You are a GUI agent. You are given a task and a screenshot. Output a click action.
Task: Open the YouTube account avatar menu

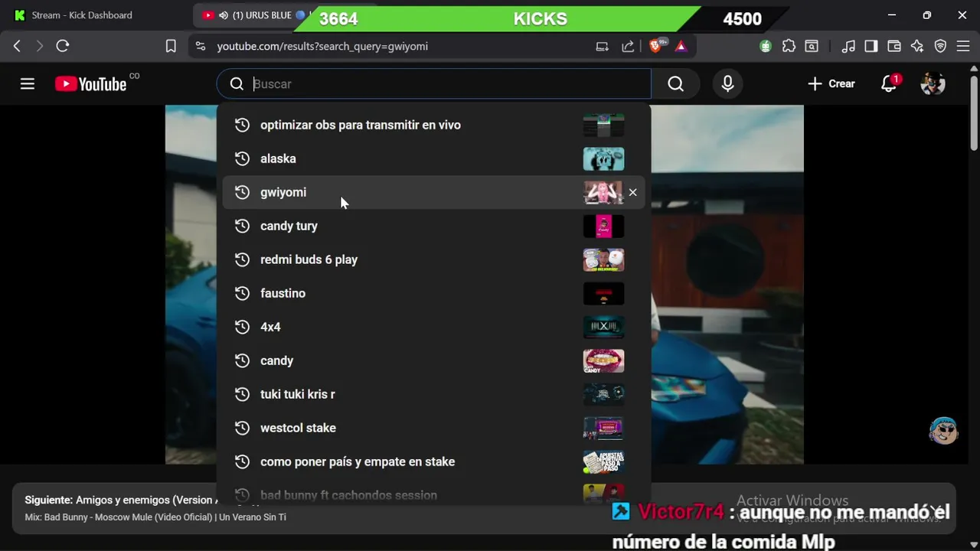pyautogui.click(x=933, y=84)
